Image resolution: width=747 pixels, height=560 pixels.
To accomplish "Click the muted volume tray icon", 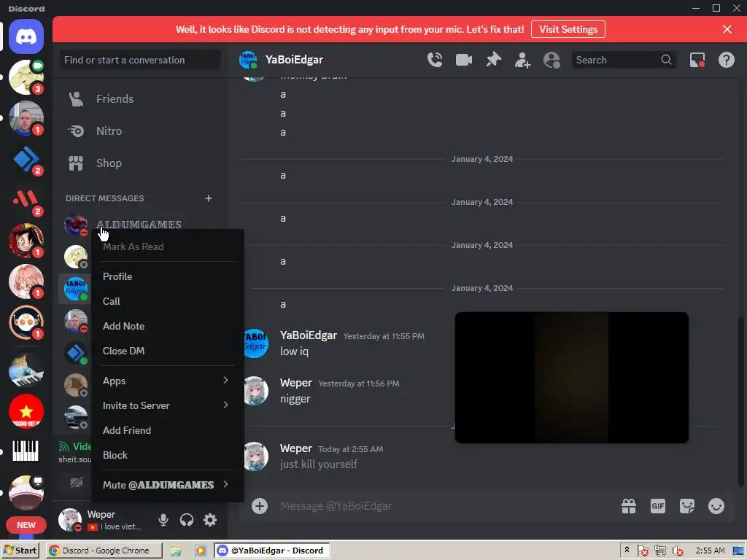I will (x=677, y=551).
